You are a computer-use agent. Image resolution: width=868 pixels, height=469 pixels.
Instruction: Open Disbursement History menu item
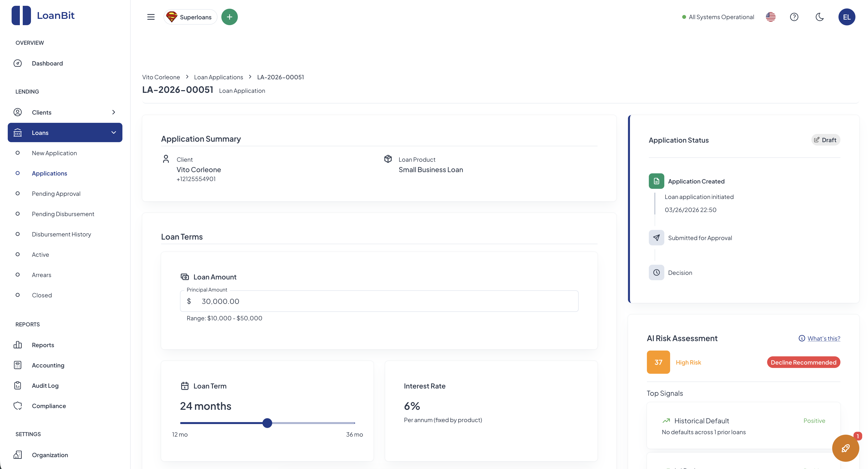pos(61,234)
